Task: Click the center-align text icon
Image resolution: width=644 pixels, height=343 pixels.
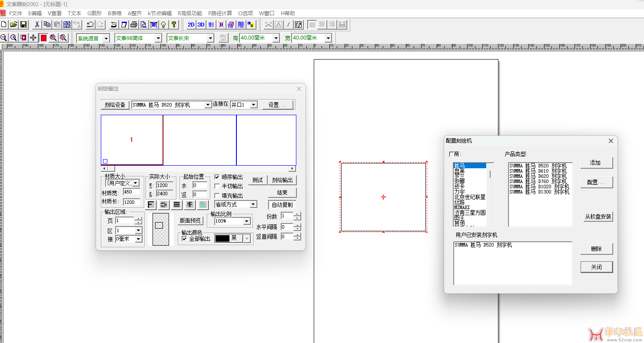Action: (322, 24)
